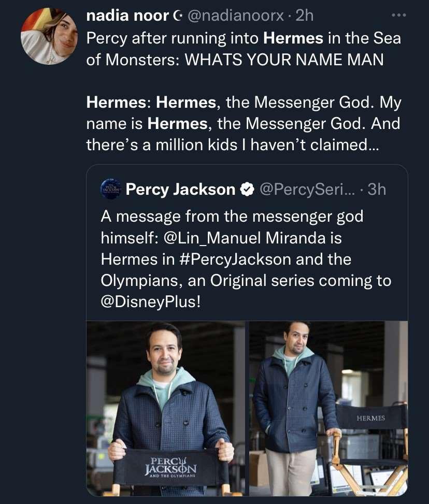The width and height of the screenshot is (429, 504).
Task: Click the 'WHATS YOUR NAME MAN' tweet text
Action: click(x=284, y=59)
